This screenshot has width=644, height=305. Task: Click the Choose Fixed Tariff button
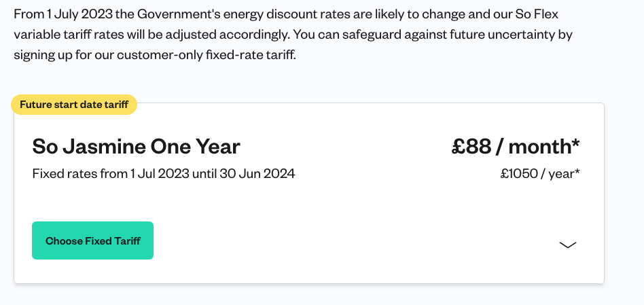(x=93, y=240)
